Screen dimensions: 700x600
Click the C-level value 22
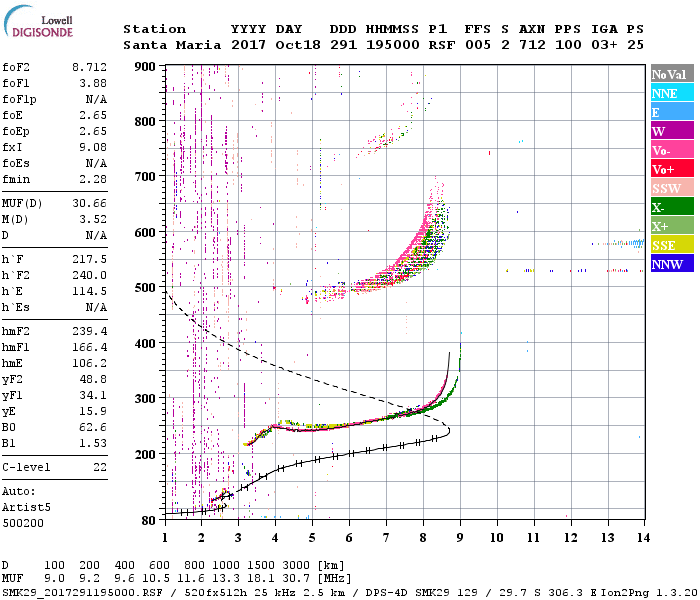pos(100,467)
